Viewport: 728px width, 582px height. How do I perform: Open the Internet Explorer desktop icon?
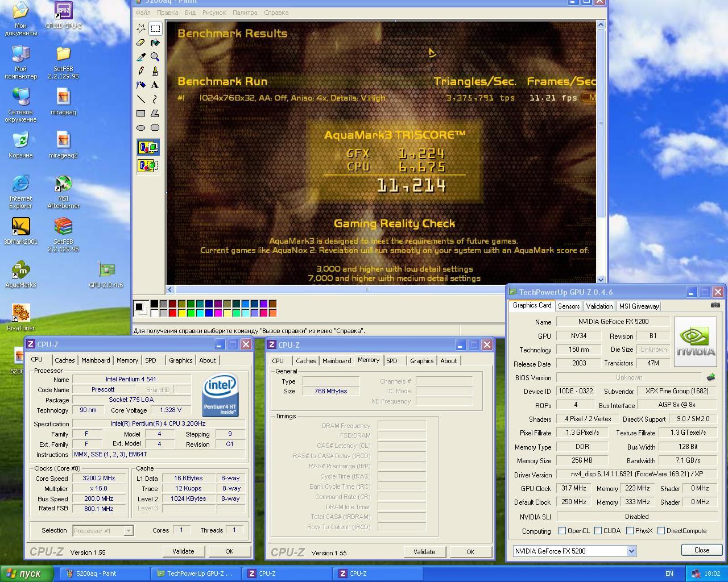point(20,192)
